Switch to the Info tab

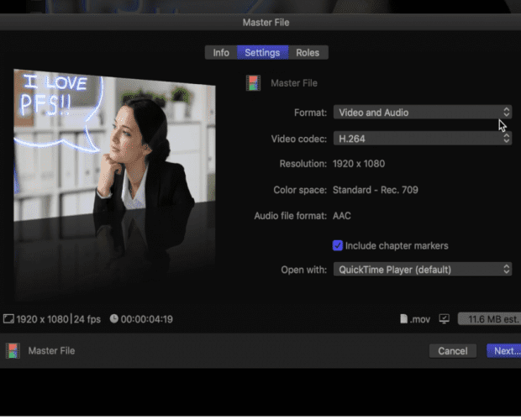pyautogui.click(x=221, y=52)
